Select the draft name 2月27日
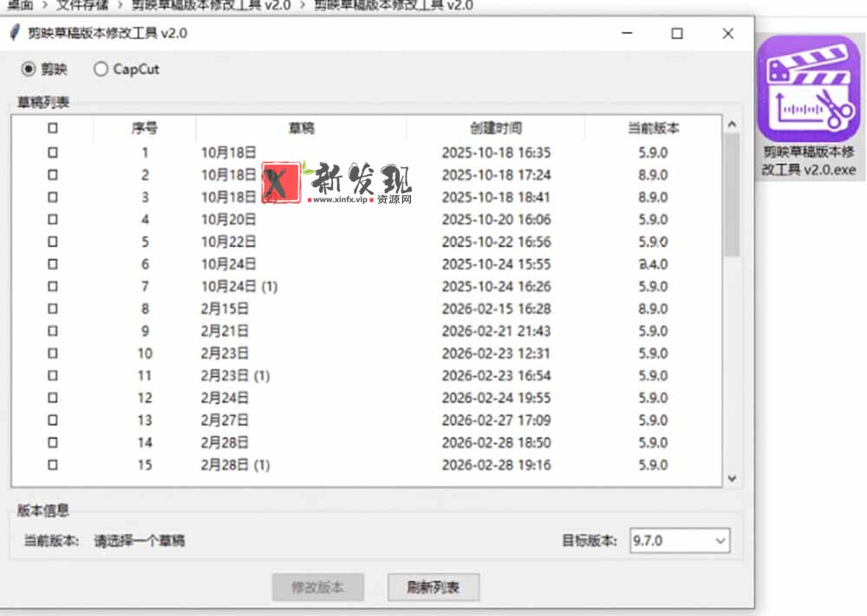Image resolution: width=867 pixels, height=616 pixels. click(225, 420)
